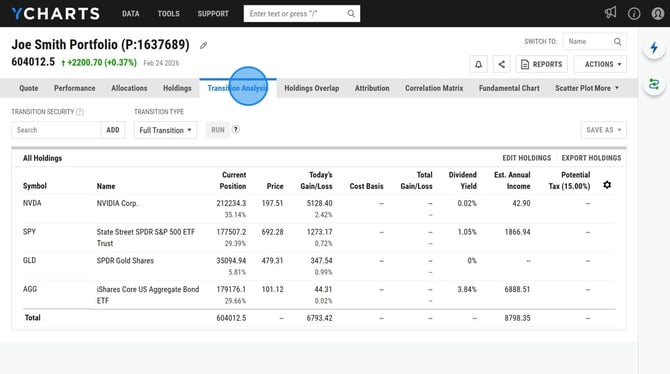670x374 pixels.
Task: Expand the SAVE AS dropdown
Action: (603, 130)
